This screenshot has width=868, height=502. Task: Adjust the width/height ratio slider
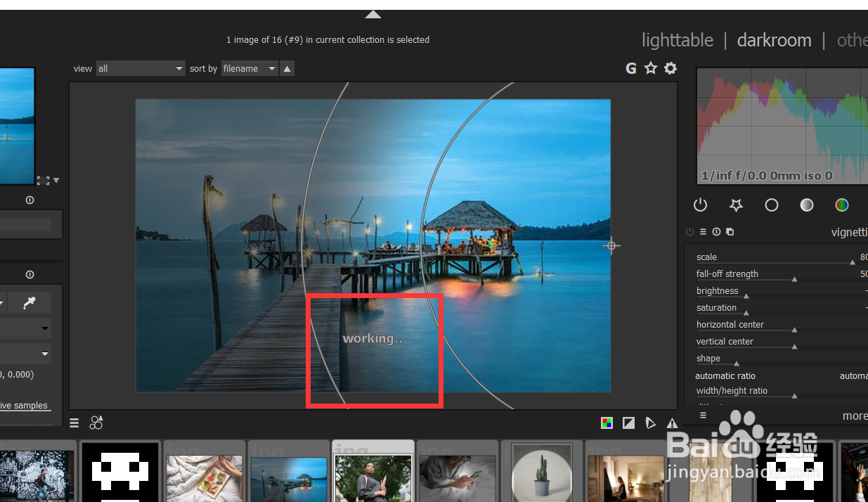782,392
